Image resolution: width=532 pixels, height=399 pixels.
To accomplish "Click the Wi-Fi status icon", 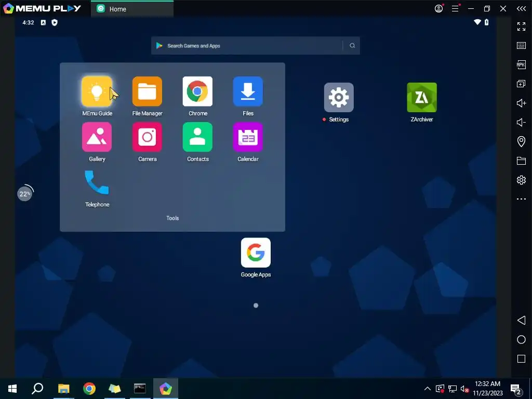I will (477, 22).
